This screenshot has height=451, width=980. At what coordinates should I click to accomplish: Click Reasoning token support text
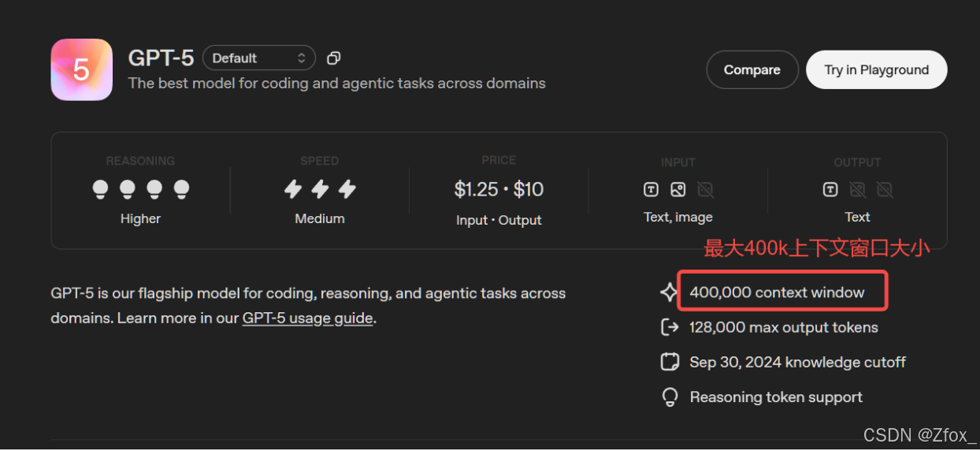pyautogui.click(x=776, y=397)
